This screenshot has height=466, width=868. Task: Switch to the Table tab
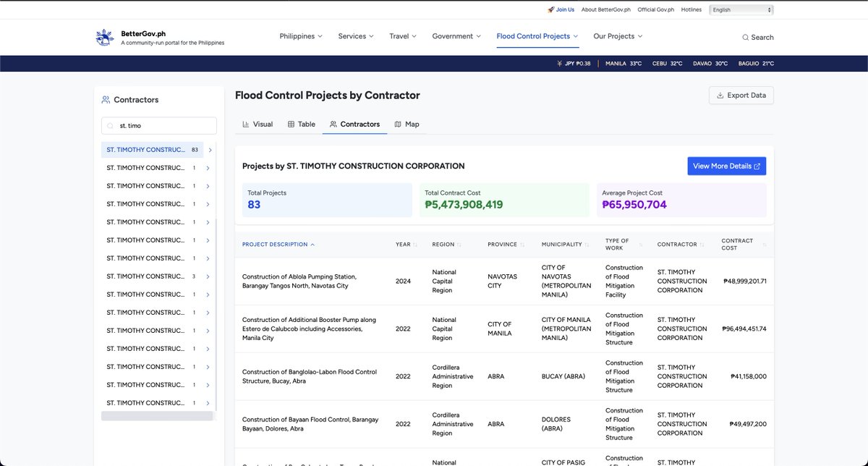tap(302, 124)
